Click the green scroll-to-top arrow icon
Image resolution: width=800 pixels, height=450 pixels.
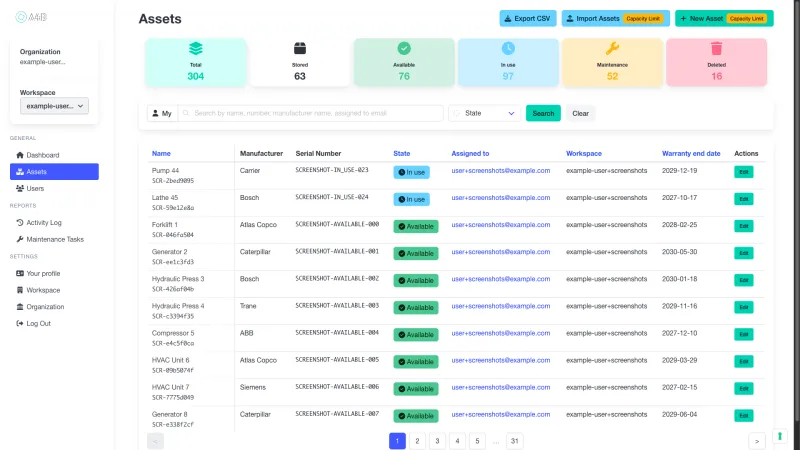[x=780, y=436]
